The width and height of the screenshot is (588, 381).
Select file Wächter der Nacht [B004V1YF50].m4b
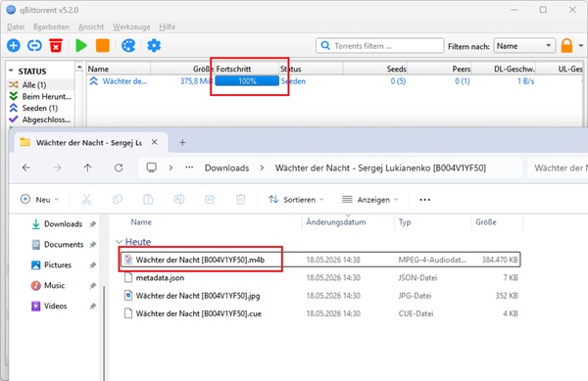tap(320, 260)
